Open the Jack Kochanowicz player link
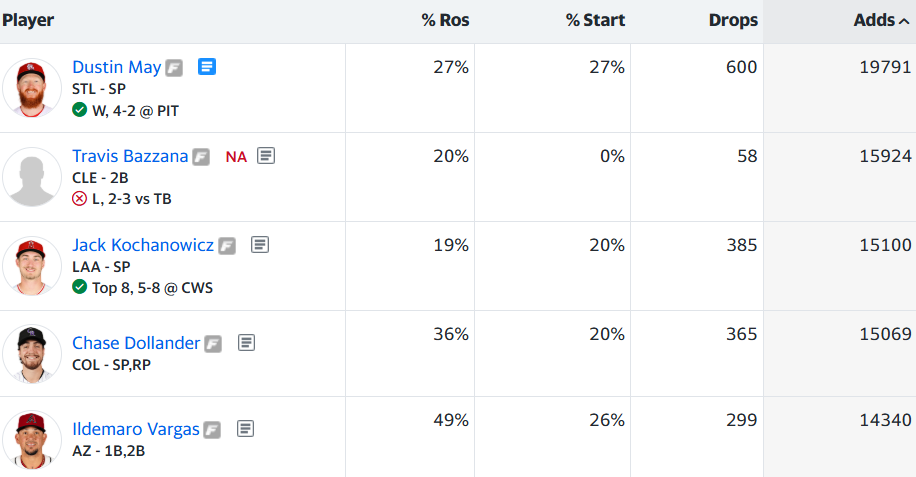Image resolution: width=916 pixels, height=477 pixels. tap(143, 245)
